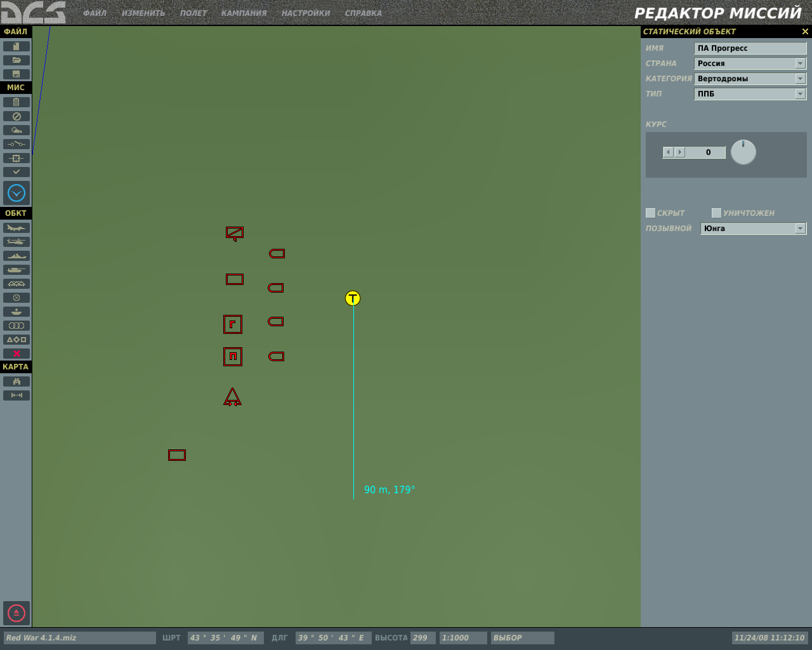Select the slashed rectangle object on map
This screenshot has height=650, width=812.
tap(235, 234)
